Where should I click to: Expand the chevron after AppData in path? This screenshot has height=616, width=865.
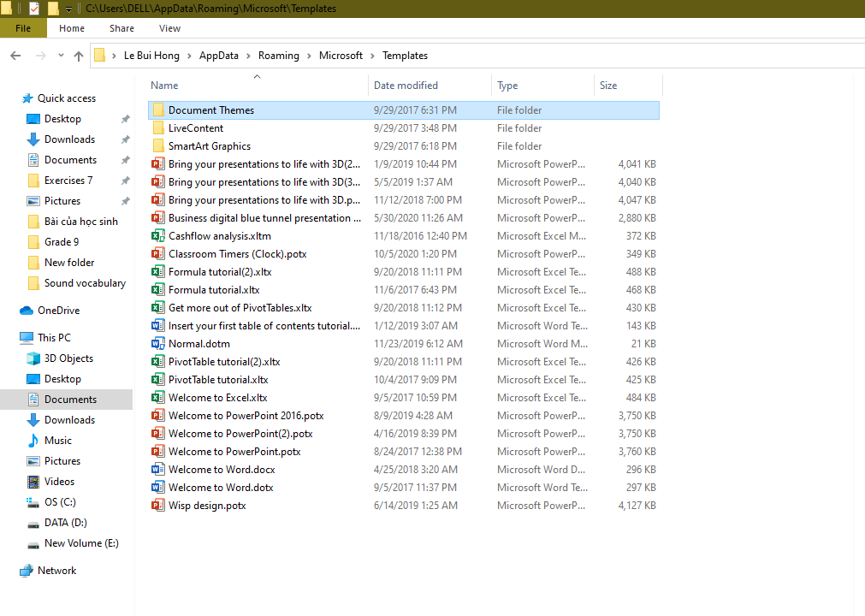coord(248,56)
